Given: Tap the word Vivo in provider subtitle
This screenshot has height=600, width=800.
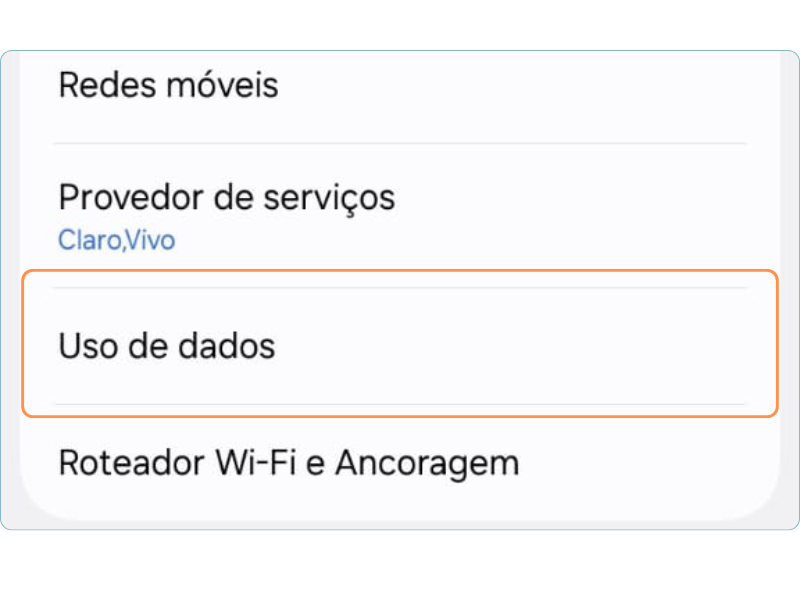Looking at the screenshot, I should point(150,241).
